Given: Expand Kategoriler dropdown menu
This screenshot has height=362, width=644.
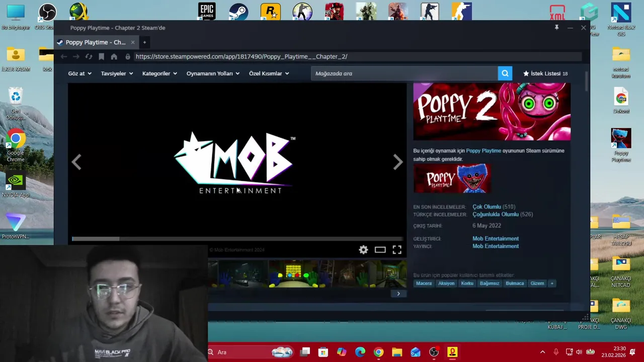Looking at the screenshot, I should click(159, 73).
